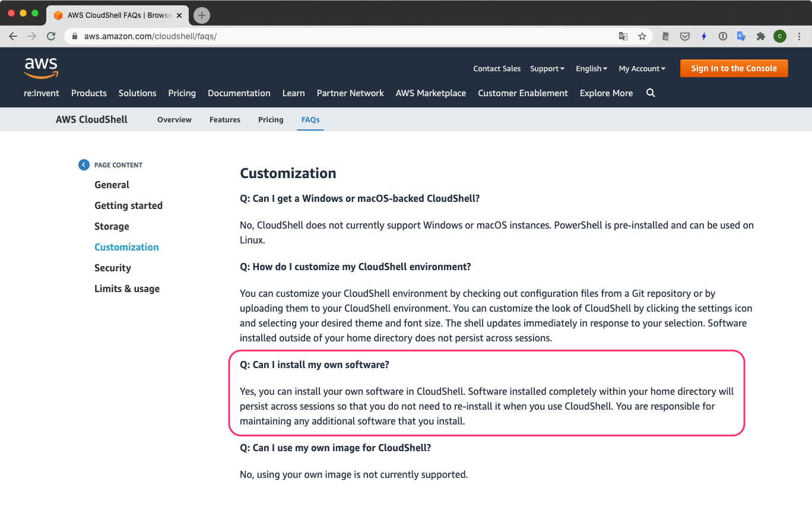
Task: Collapse the Page Content sidebar arrow
Action: 84,164
